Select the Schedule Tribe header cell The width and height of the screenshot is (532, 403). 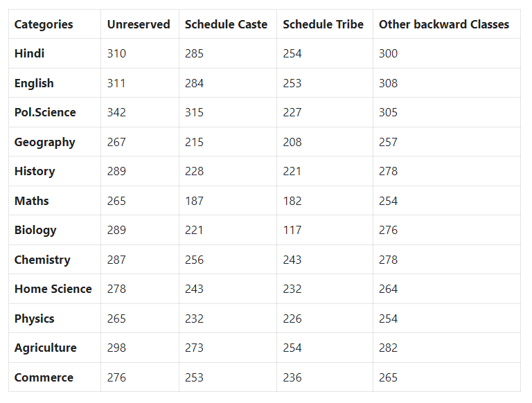323,24
